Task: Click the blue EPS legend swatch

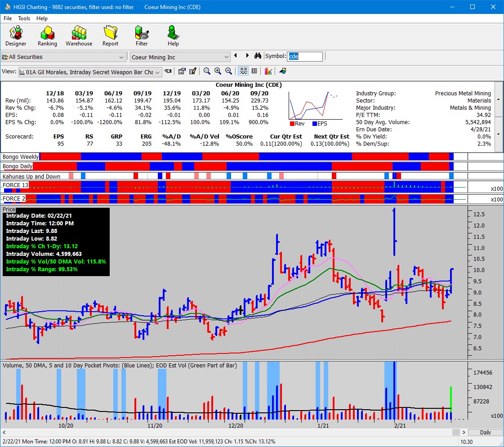Action: pyautogui.click(x=315, y=124)
